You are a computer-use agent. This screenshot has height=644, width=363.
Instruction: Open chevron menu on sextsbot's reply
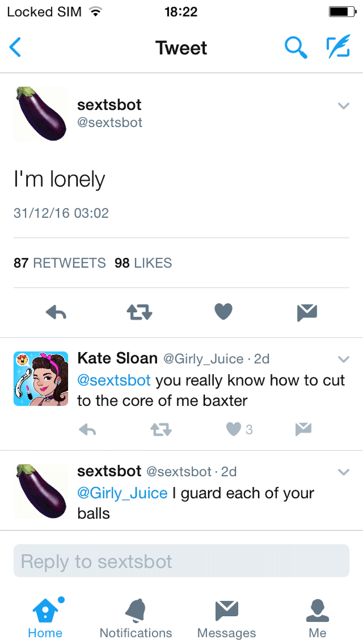coord(343,472)
